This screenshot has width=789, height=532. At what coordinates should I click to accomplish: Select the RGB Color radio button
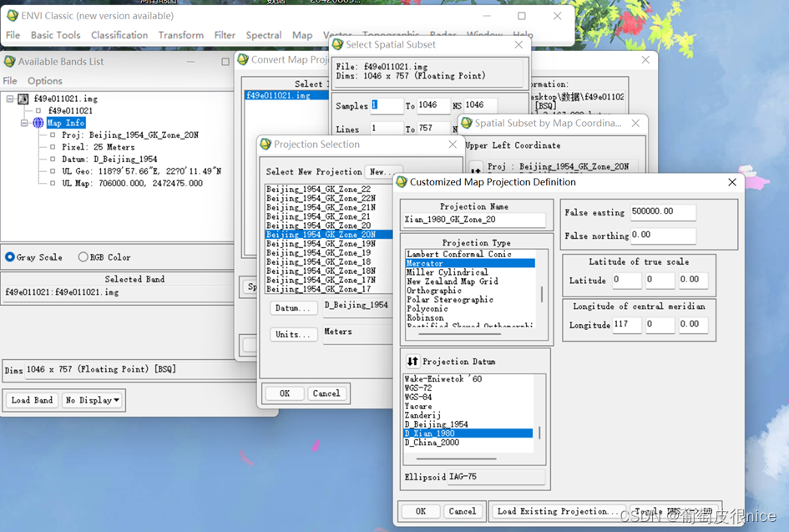pyautogui.click(x=83, y=256)
